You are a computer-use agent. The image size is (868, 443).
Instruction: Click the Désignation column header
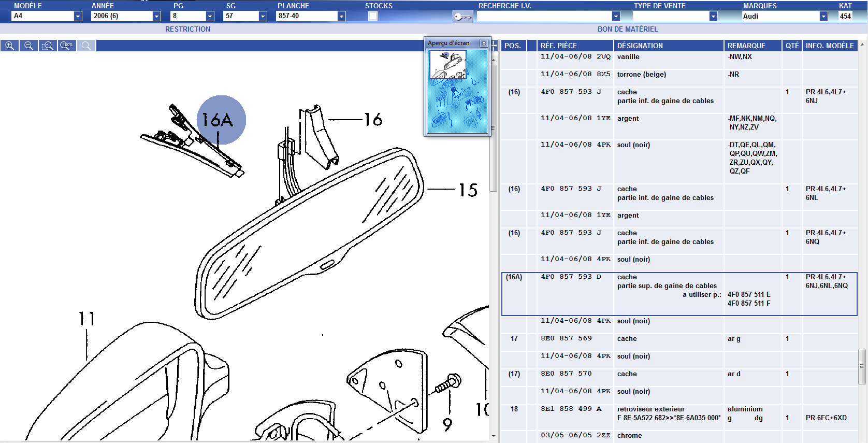(x=668, y=46)
